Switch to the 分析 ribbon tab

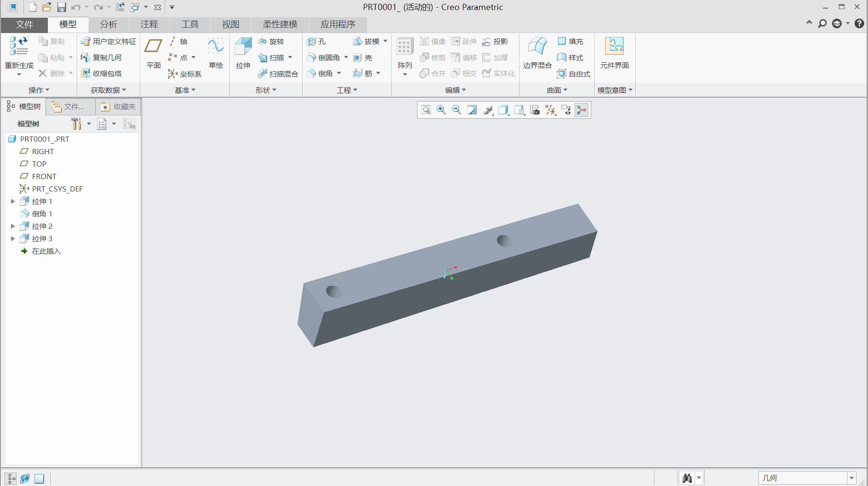pyautogui.click(x=108, y=24)
